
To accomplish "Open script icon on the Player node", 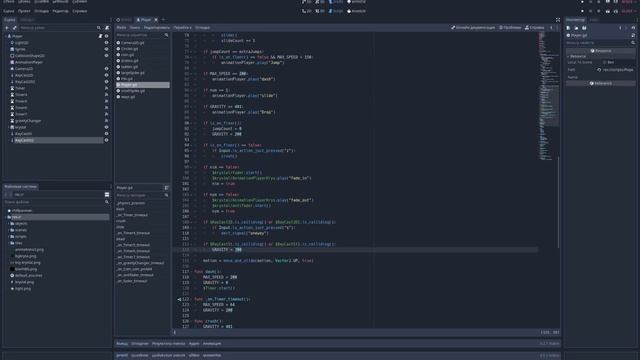I will [x=100, y=36].
